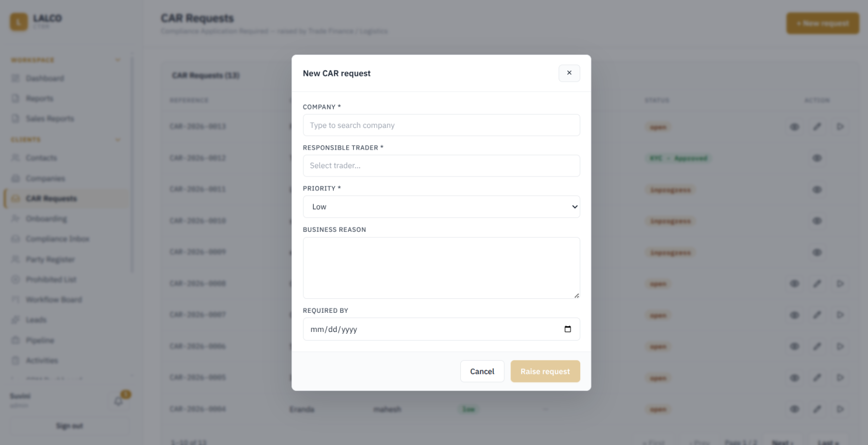Submit with the Raise request button
The image size is (868, 445).
click(x=545, y=371)
